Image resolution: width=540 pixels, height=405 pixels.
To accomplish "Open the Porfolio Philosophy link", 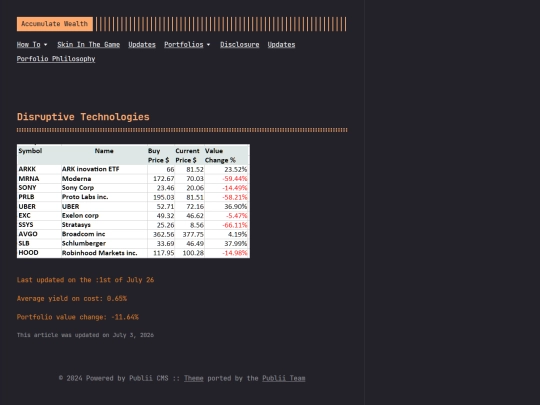I will pos(56,59).
